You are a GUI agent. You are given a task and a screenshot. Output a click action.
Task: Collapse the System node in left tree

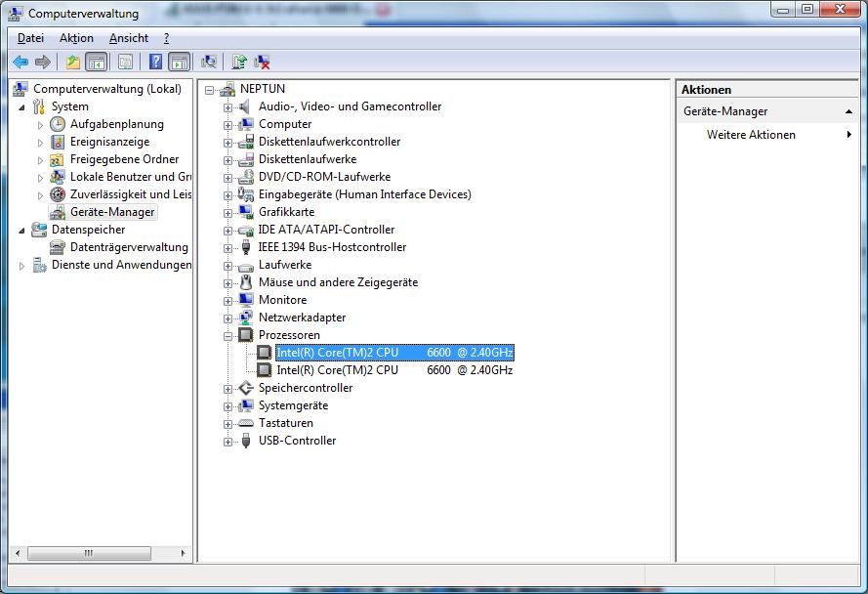(21, 106)
